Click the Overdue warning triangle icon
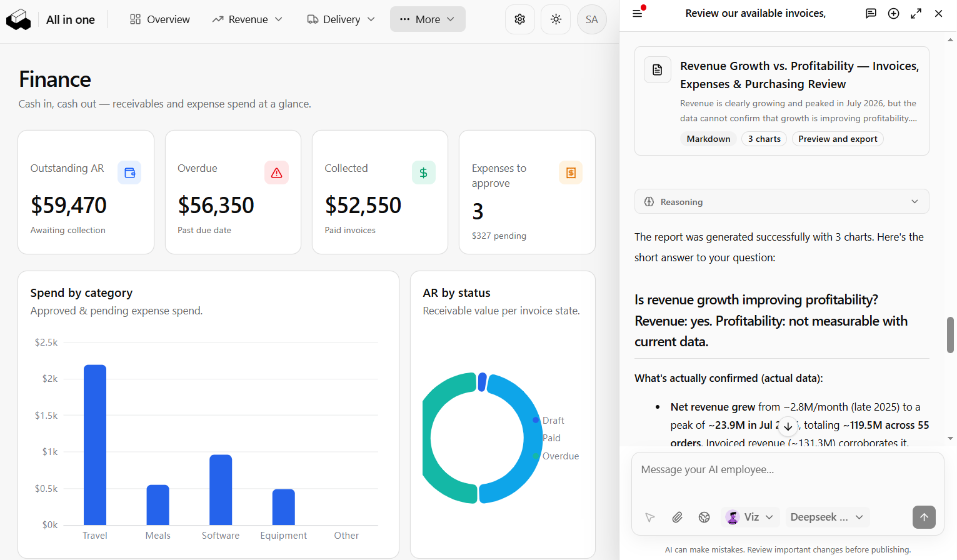957x560 pixels. coord(276,172)
